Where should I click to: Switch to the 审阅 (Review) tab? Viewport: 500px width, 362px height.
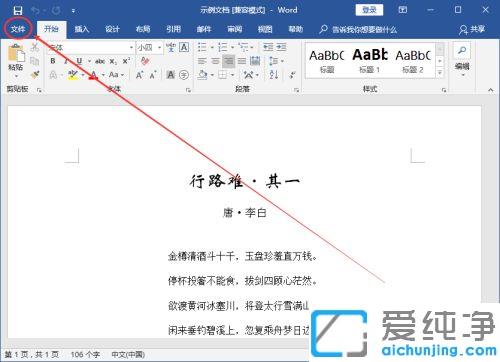tap(235, 29)
